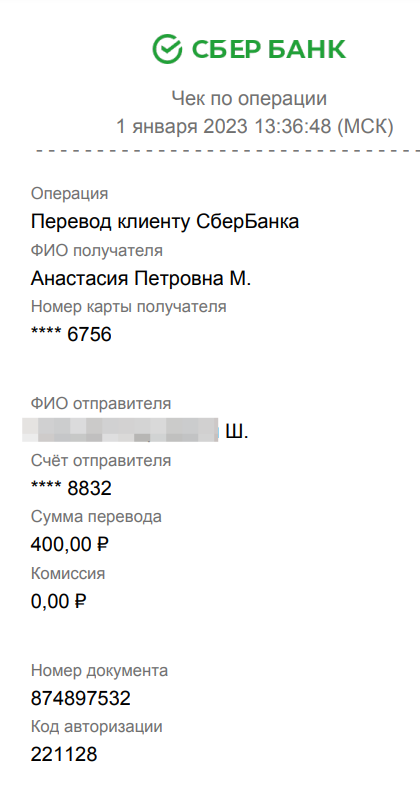Select the transfer amount 400,00 ₽
This screenshot has width=420, height=799.
pyautogui.click(x=70, y=545)
